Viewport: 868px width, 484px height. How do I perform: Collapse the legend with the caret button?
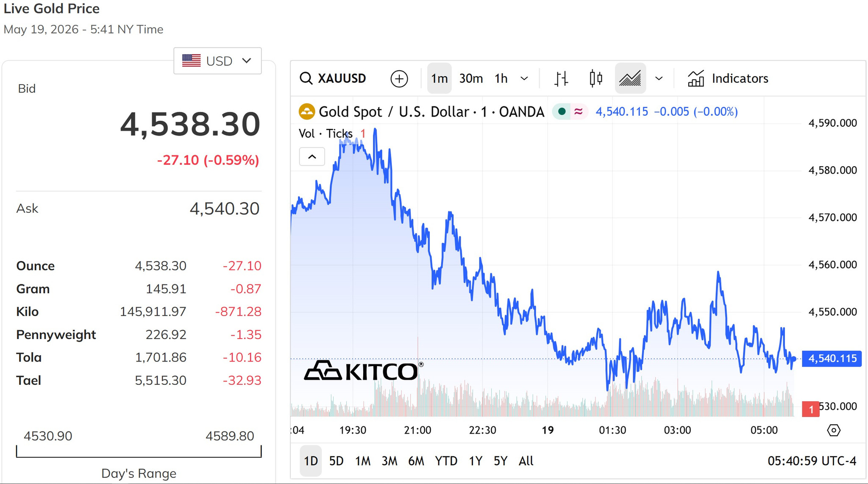pos(312,157)
